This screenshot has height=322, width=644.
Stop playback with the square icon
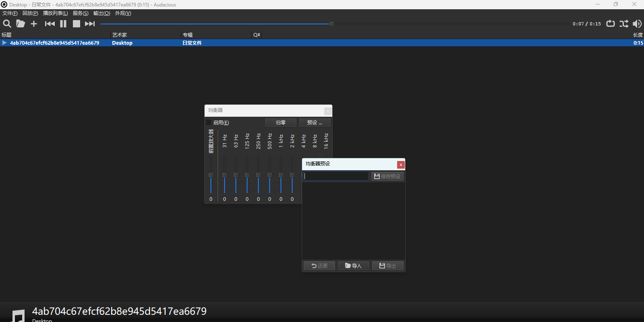[76, 24]
